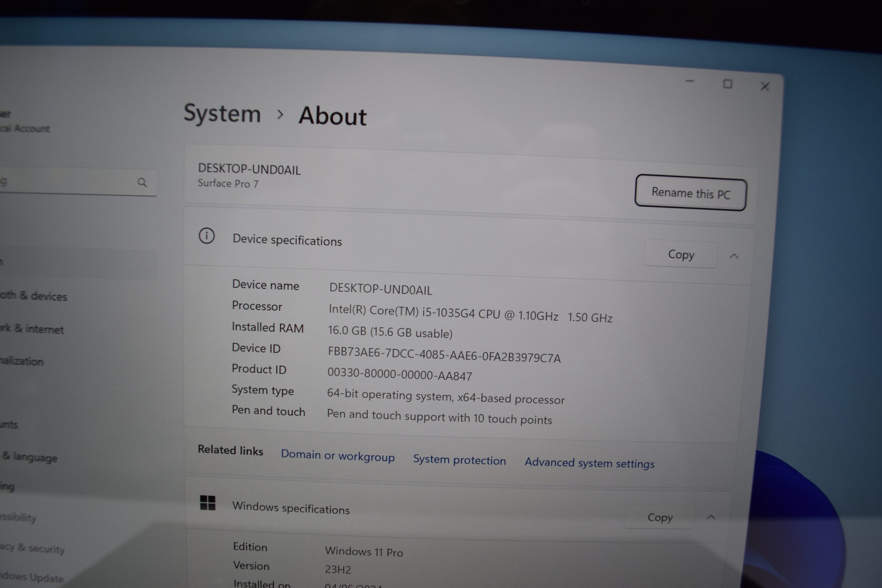Open Privacy & security in sidebar
Screen dimensions: 882x588
pos(32,548)
